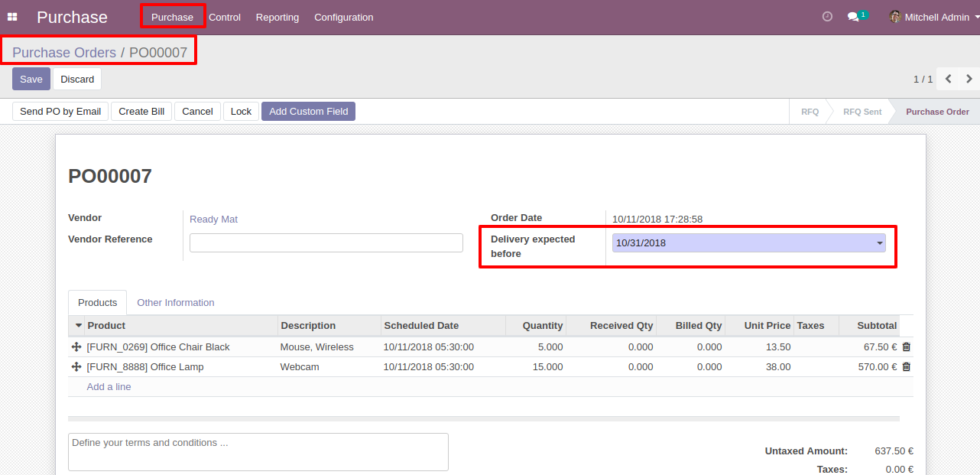Sort by the Billed Qty column header
This screenshot has width=980, height=475.
pyautogui.click(x=691, y=326)
